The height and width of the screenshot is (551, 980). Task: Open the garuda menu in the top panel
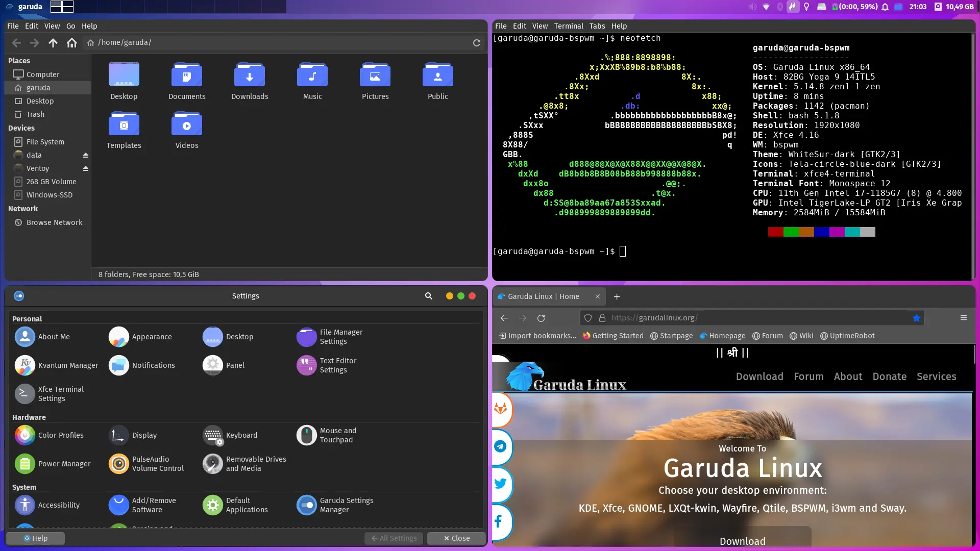[x=24, y=7]
